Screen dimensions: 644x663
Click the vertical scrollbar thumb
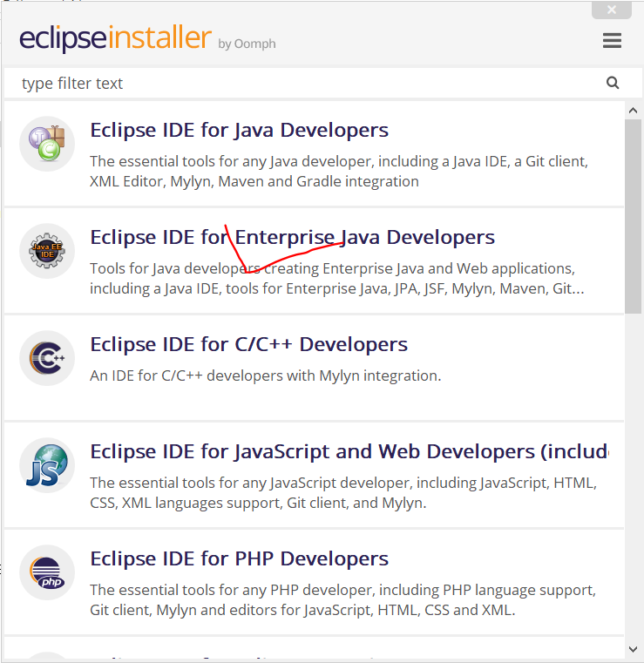(633, 216)
